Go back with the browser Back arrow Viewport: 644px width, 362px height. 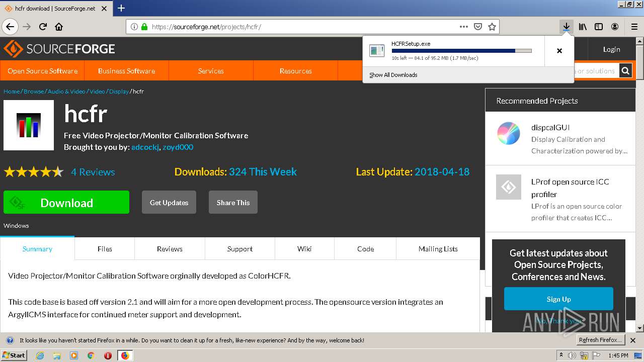(x=10, y=27)
